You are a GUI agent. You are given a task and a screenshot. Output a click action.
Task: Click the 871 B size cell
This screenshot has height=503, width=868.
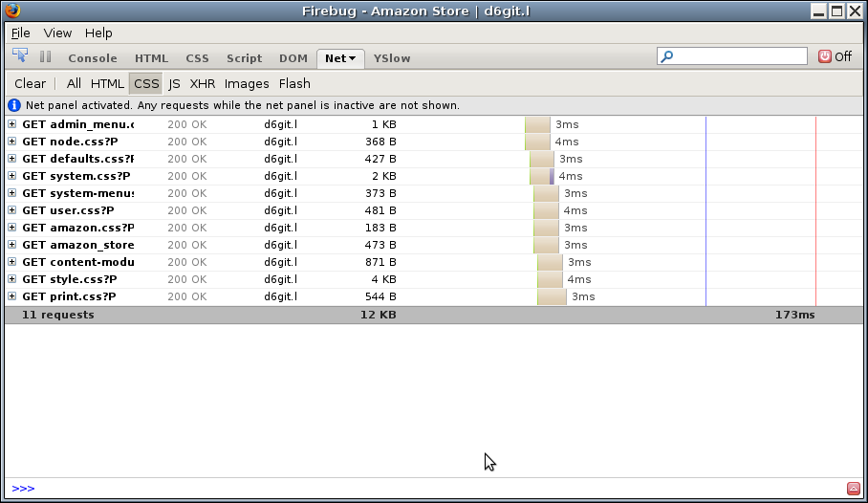(380, 262)
